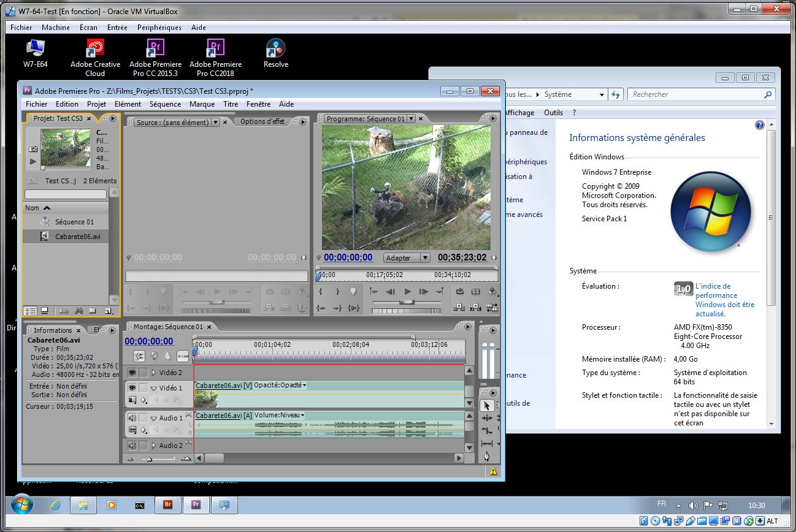Viewport: 796px width, 532px height.
Task: Click timeline zoom slider handle
Action: (149, 459)
